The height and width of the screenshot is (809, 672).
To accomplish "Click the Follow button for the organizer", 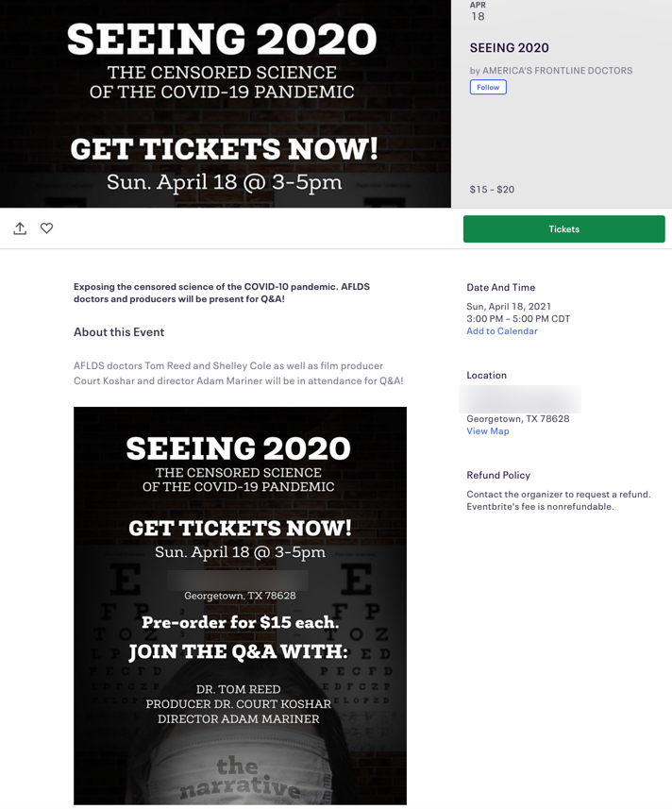I will tap(487, 86).
